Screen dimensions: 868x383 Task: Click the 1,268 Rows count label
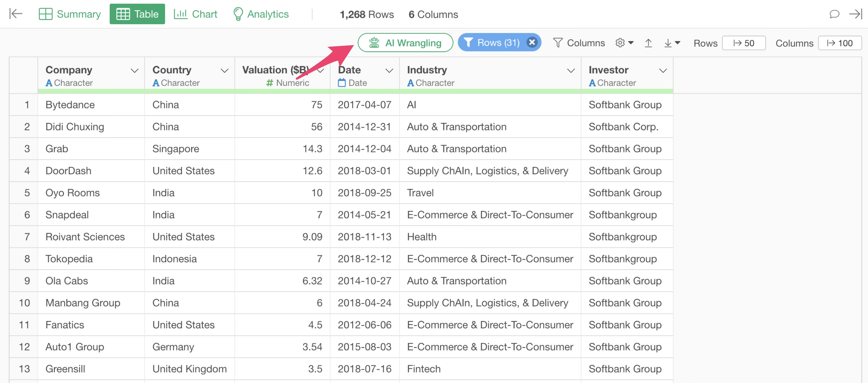[x=367, y=14]
